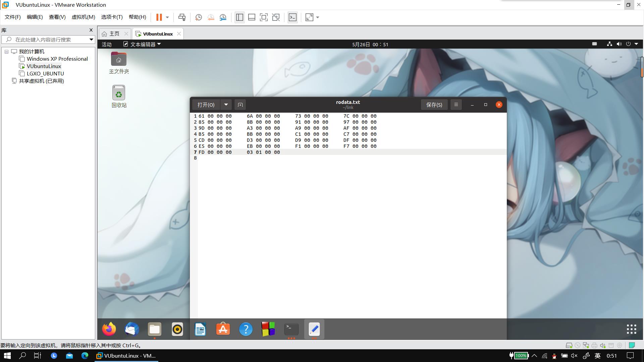Send Ctrl+Alt+Del to the virtual machine
The height and width of the screenshot is (362, 644).
tap(182, 17)
